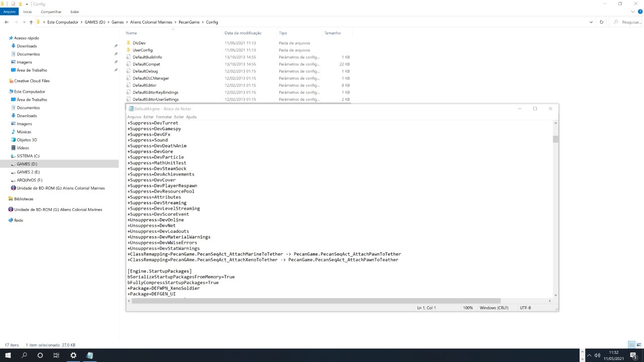The image size is (644, 362).
Task: Refresh the Config folder view
Action: pos(601,22)
